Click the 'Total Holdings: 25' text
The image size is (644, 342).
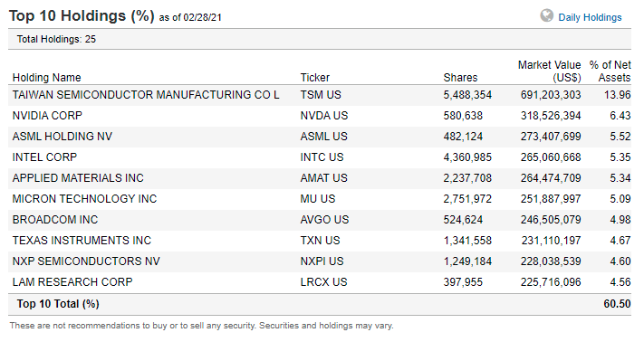pos(56,40)
